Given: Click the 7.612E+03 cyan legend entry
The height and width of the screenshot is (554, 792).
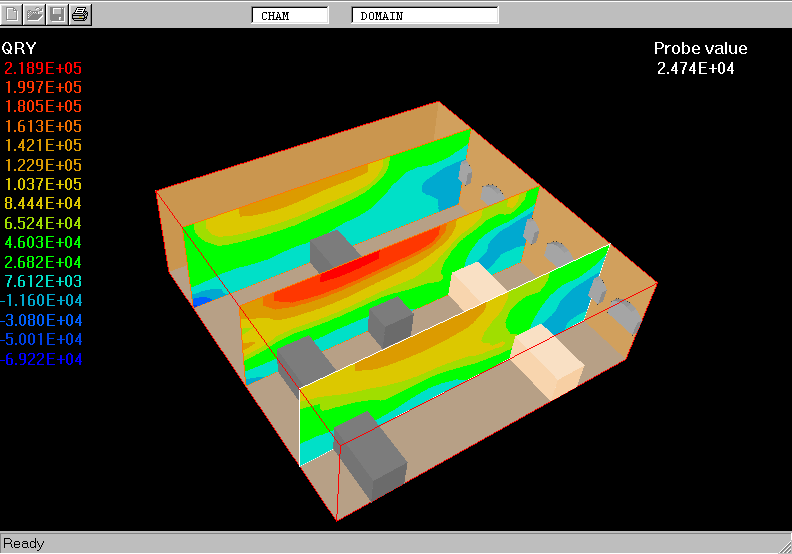Looking at the screenshot, I should tap(43, 281).
